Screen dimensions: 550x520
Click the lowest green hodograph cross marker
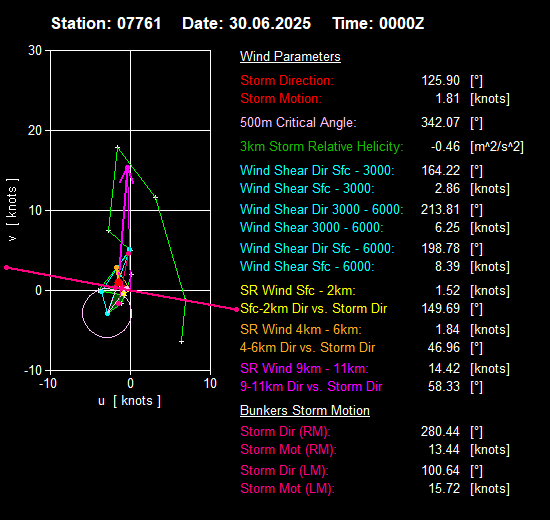click(x=181, y=342)
